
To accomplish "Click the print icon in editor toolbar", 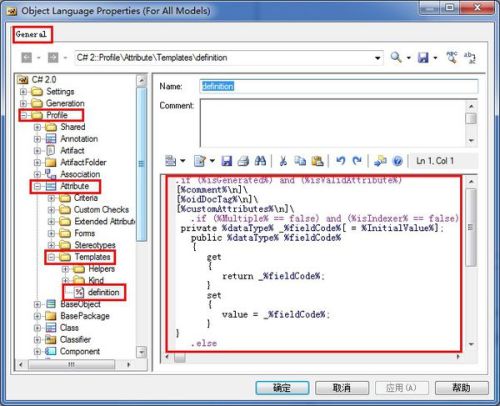I will (243, 161).
